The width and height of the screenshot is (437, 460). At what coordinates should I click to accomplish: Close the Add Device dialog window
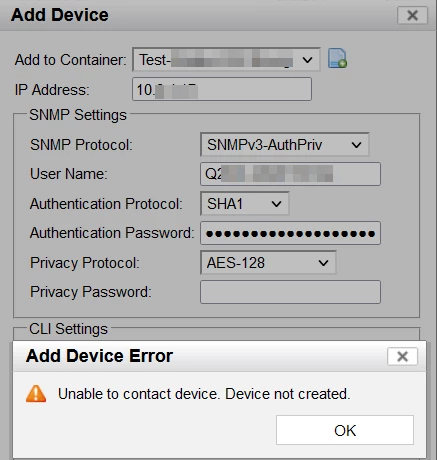tap(412, 15)
